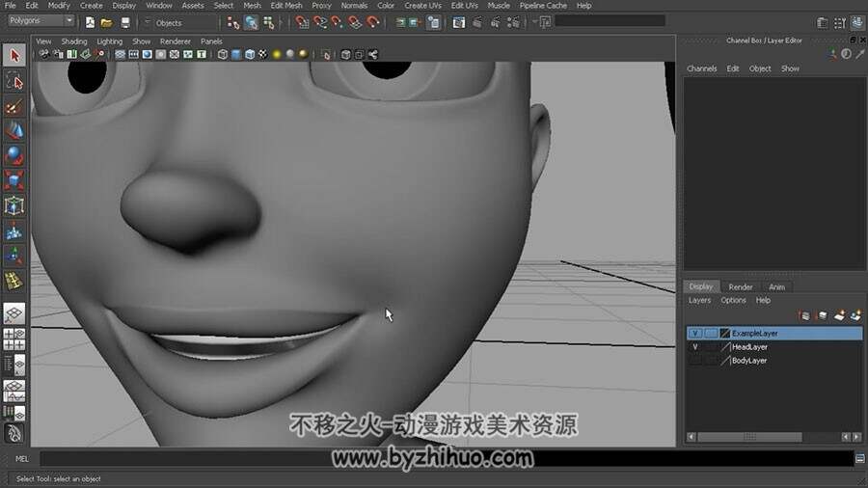
Task: Open the Polygons menu set dropdown
Action: [x=41, y=20]
